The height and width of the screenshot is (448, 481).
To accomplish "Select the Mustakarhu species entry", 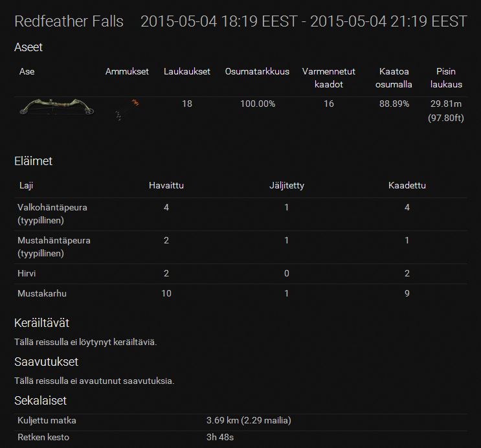I will (43, 293).
